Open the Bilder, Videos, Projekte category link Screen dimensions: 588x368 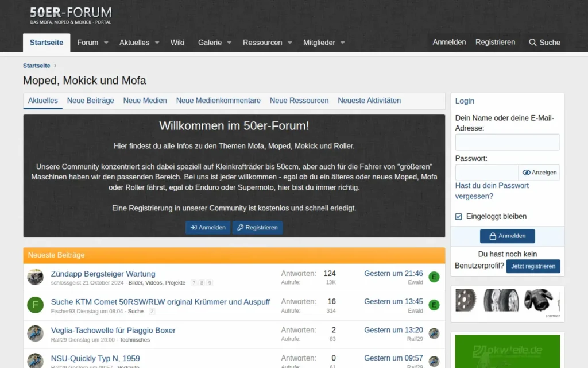(157, 283)
